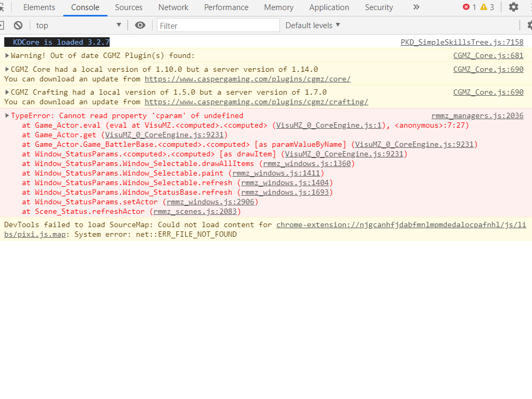Open the Application tab

(x=329, y=7)
